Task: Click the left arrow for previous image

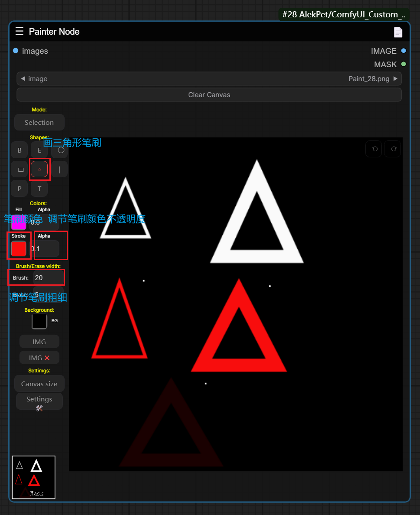Action: [23, 79]
